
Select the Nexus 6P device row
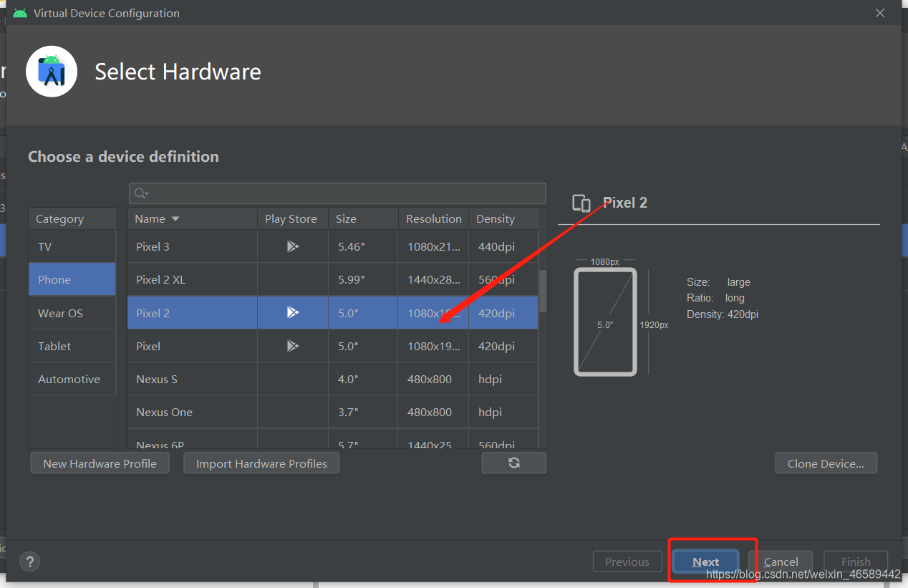pyautogui.click(x=332, y=440)
